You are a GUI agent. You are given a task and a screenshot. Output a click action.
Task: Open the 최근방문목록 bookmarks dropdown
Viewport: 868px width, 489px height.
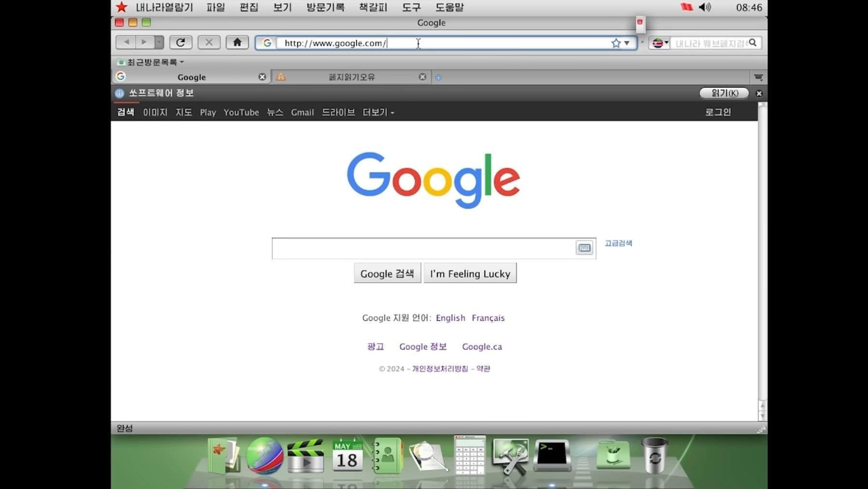coord(151,62)
